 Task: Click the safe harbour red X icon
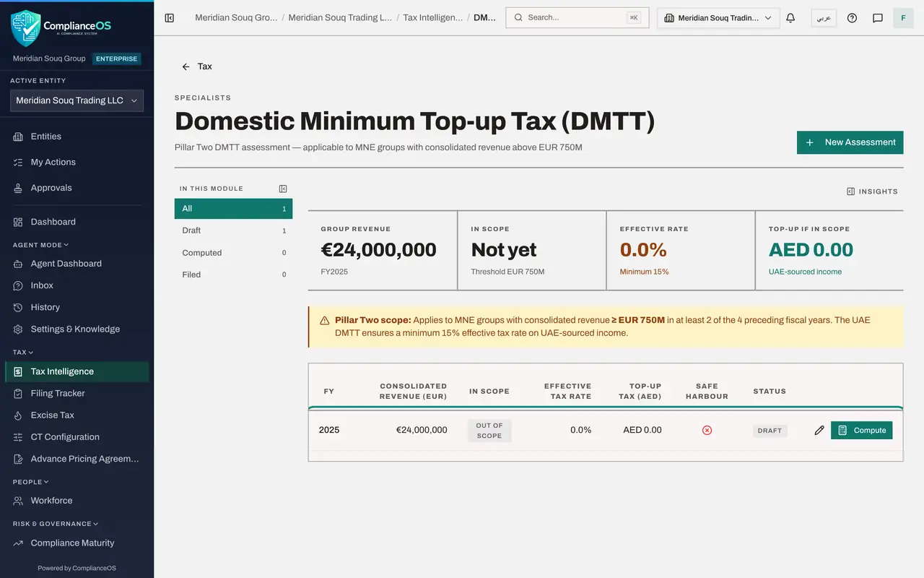707,430
